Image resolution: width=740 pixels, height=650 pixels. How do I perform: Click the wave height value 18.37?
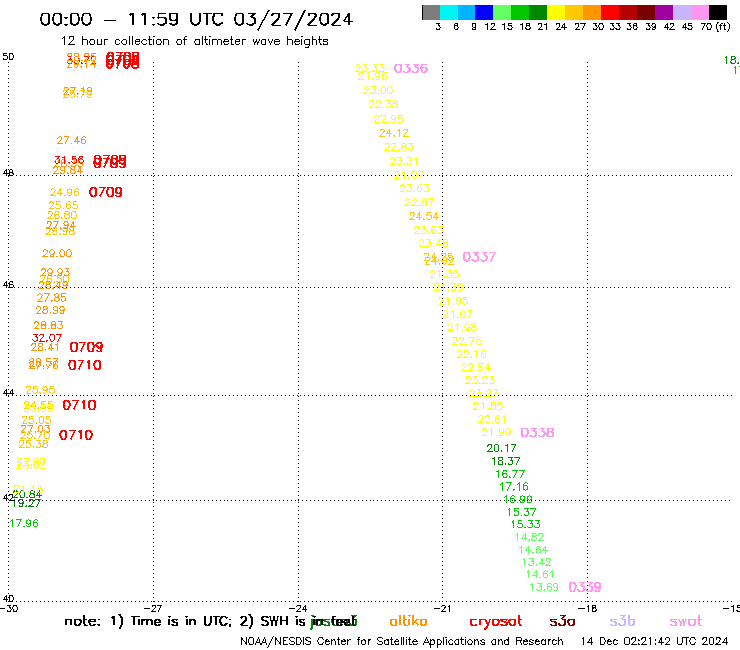(505, 461)
